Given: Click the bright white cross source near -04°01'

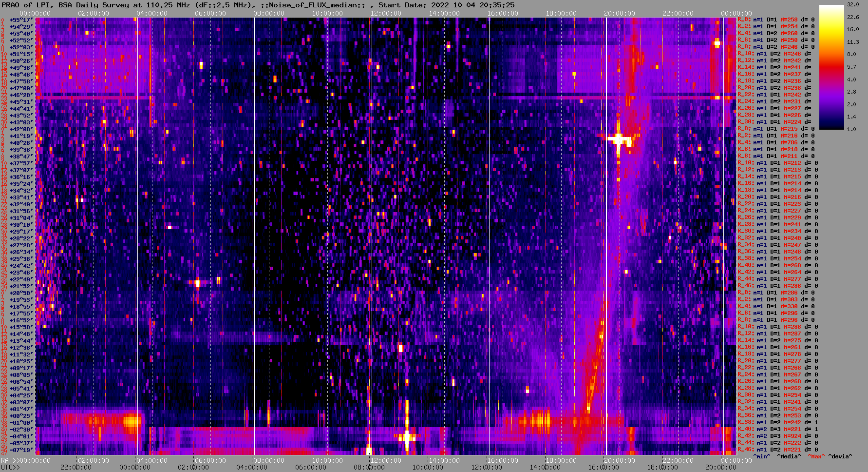Looking at the screenshot, I should point(407,437).
